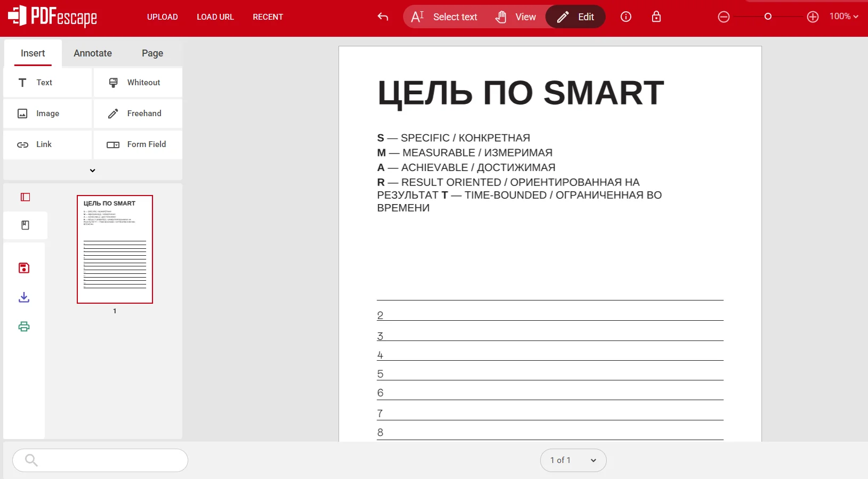Click the UPLOAD link in the header
This screenshot has height=479, width=868.
tap(162, 17)
